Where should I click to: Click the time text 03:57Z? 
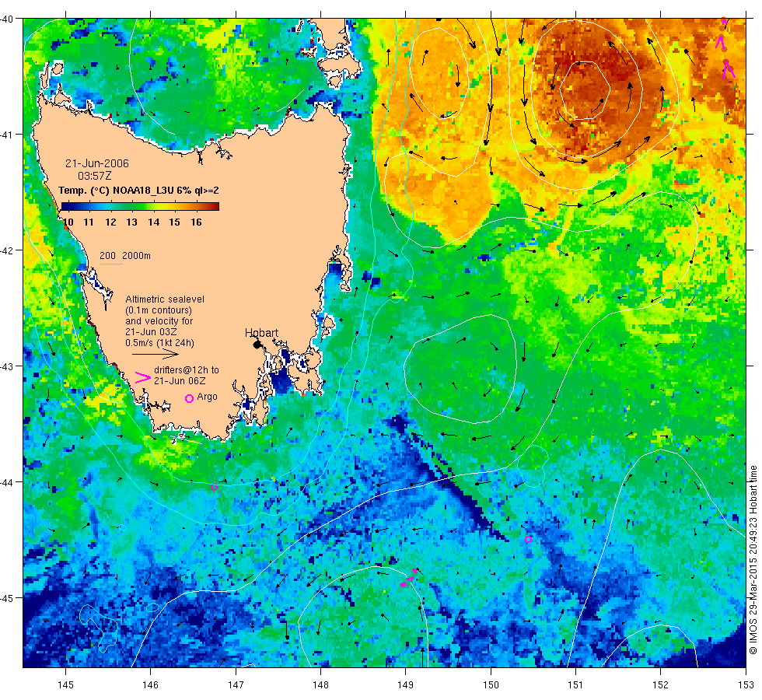click(94, 176)
